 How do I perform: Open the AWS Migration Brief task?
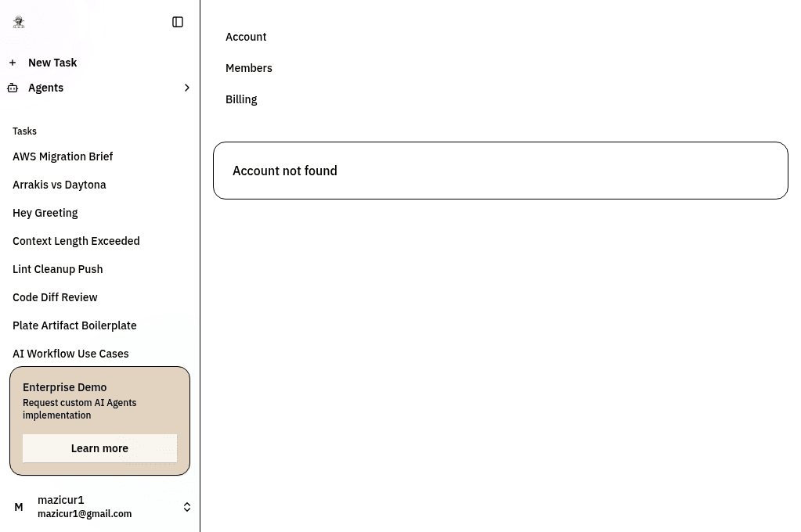[x=63, y=156]
